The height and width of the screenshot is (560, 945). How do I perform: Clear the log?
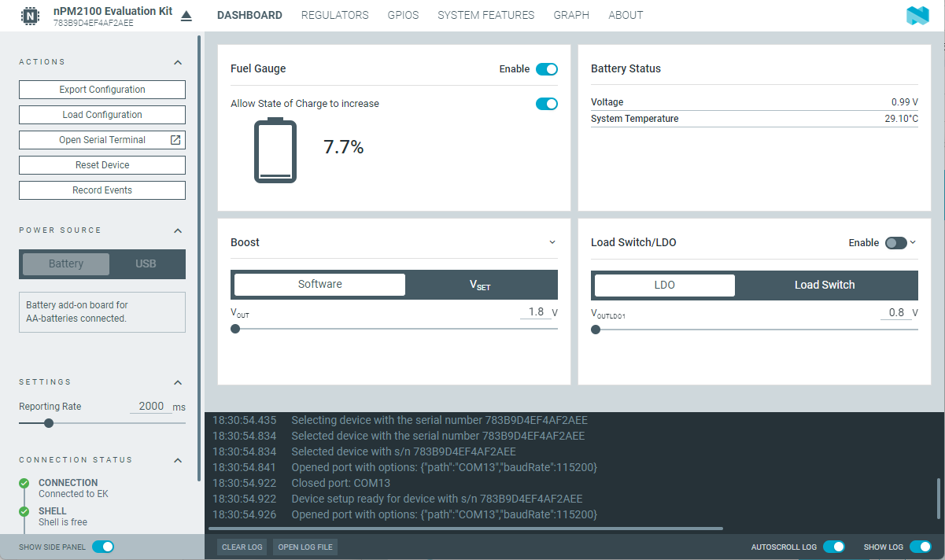coord(242,547)
